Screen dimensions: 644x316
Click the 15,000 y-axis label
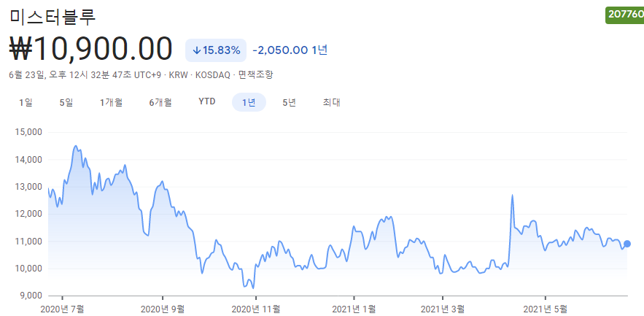coord(28,132)
